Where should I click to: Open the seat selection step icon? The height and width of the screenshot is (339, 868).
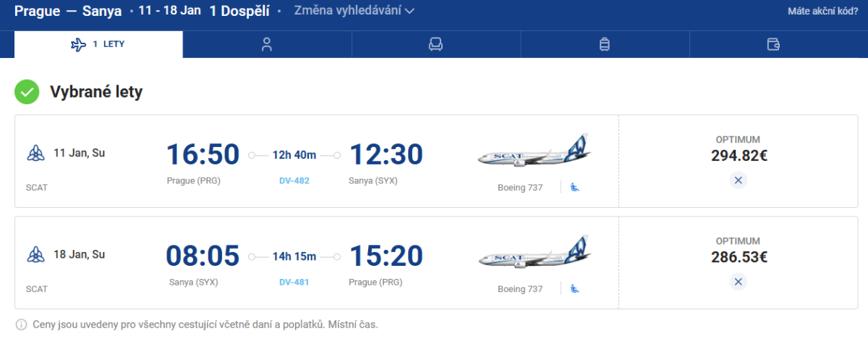pyautogui.click(x=435, y=45)
